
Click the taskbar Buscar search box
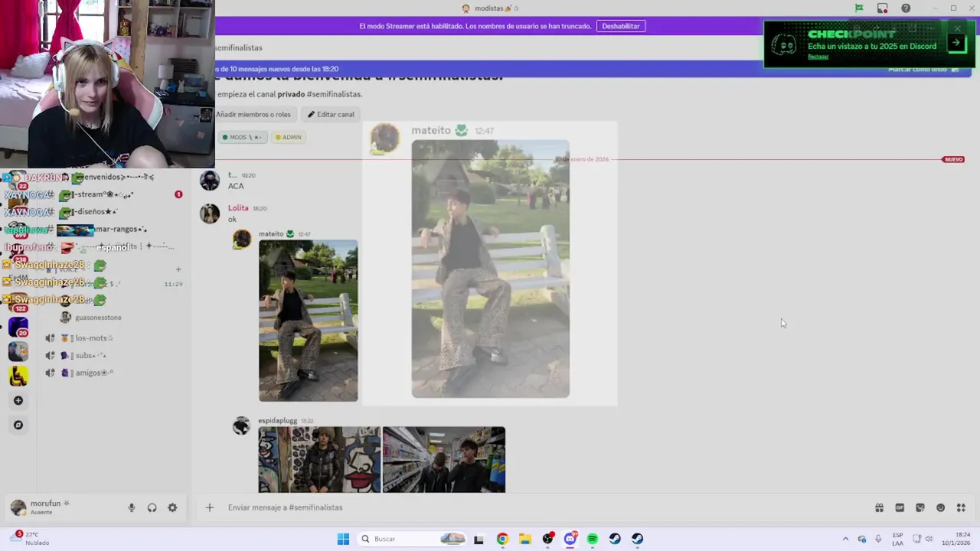click(x=413, y=539)
